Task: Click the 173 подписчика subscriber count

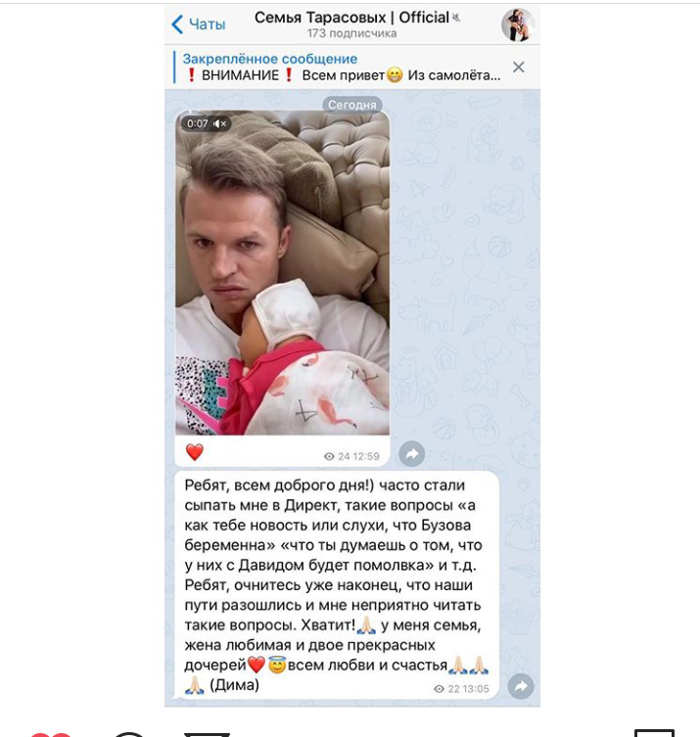Action: click(x=351, y=33)
